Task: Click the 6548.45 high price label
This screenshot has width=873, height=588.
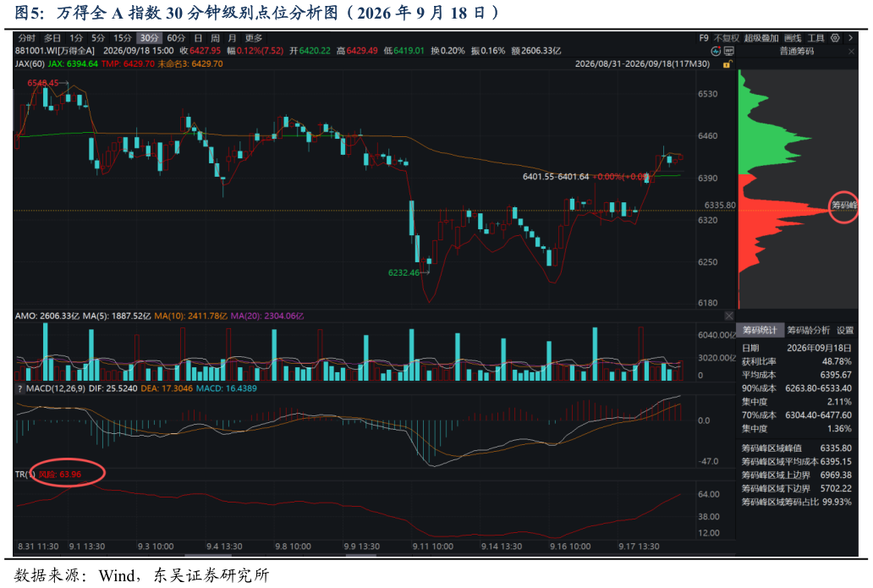Action: tap(43, 83)
